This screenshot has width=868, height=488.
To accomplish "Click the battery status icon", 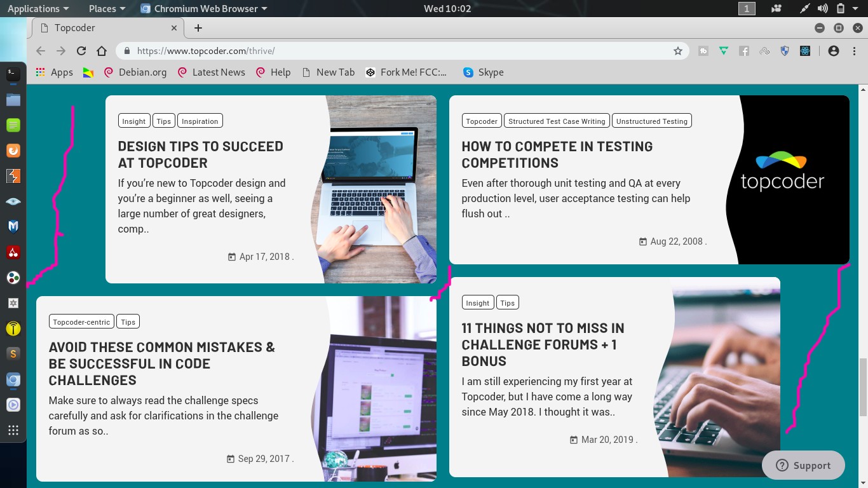I will coord(841,8).
